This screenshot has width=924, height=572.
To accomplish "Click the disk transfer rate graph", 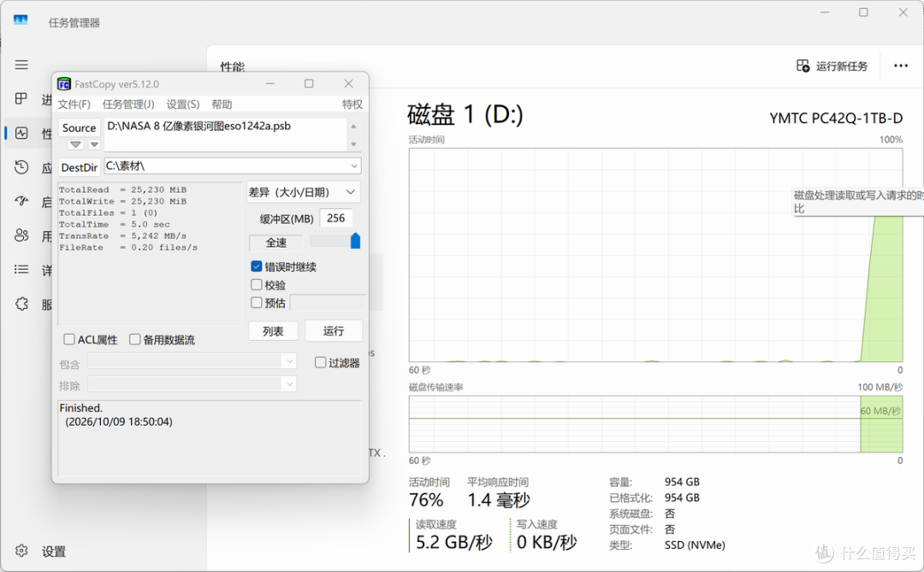I will (655, 424).
